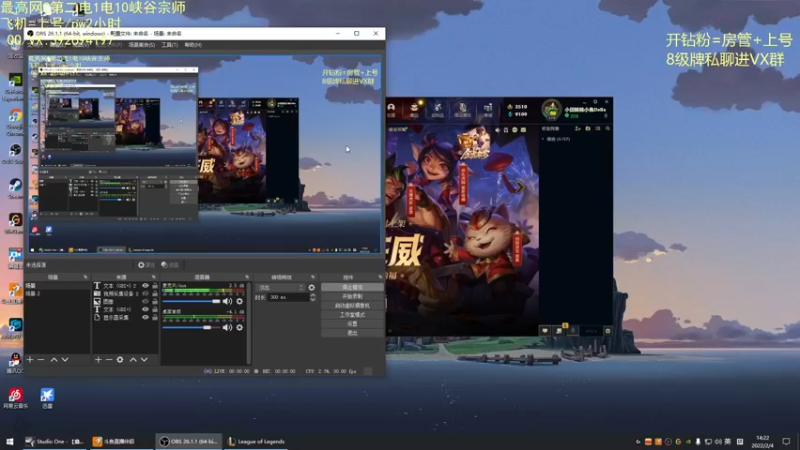Toggle lock on the video capture device source
The height and width of the screenshot is (450, 800).
tap(155, 294)
